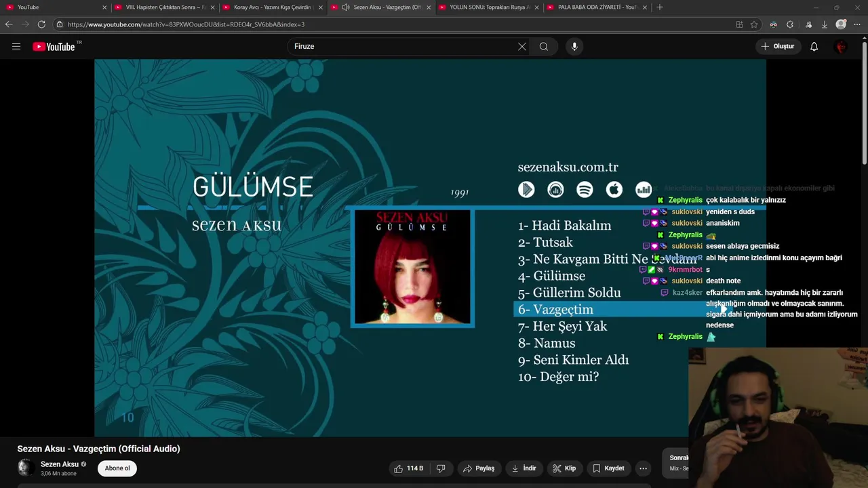Click '7- Her Şeyi Yak' track text
The image size is (868, 488).
[x=562, y=327]
